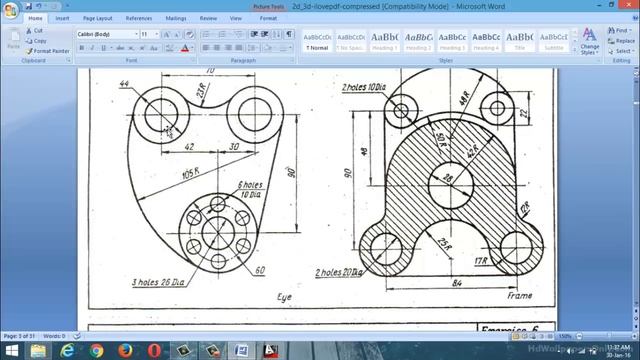Insert a numbered list
This screenshot has width=640, height=360.
pos(222,34)
